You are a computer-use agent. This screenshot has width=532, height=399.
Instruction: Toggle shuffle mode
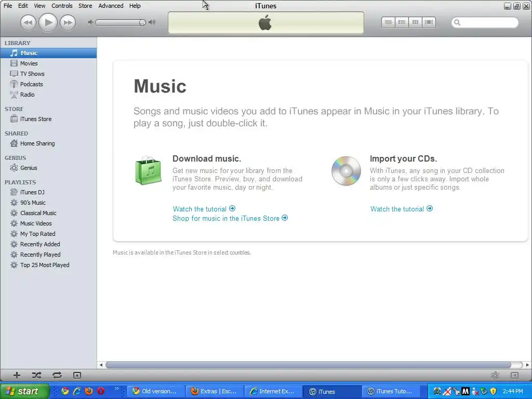(37, 375)
